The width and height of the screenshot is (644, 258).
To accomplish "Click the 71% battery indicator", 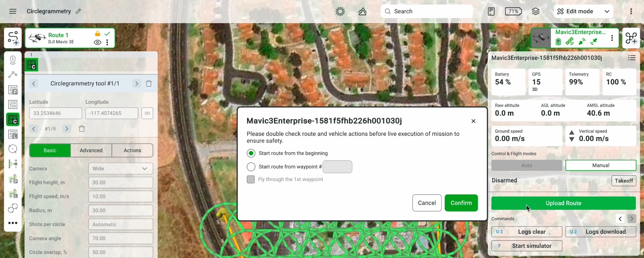I will (x=513, y=11).
